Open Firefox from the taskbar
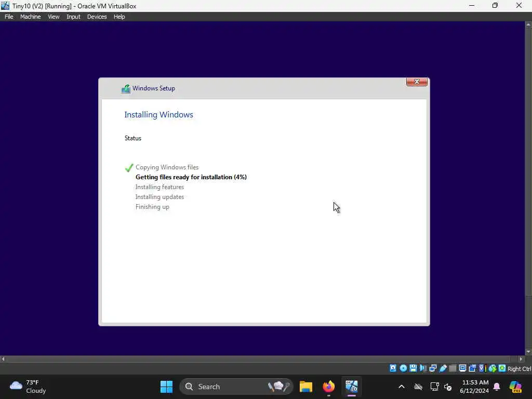532x399 pixels. tap(328, 387)
